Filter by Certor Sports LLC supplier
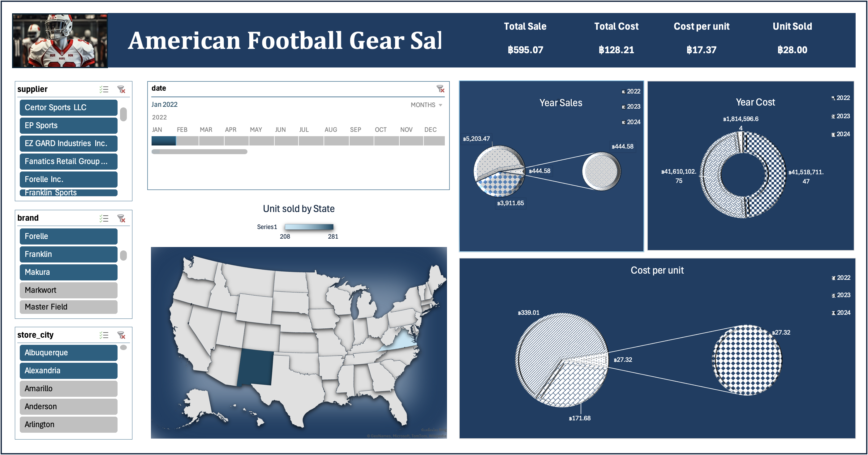Viewport: 868px width, 455px height. 68,107
